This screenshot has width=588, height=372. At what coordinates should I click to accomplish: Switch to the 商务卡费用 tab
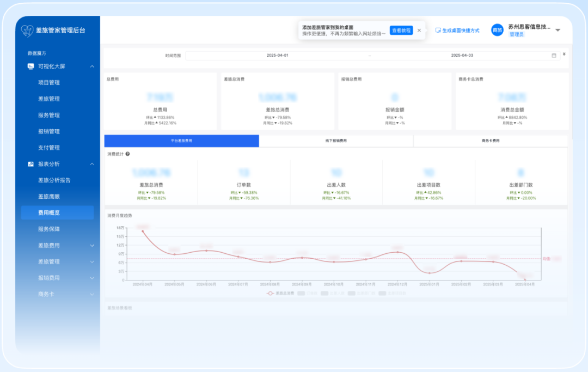click(491, 141)
